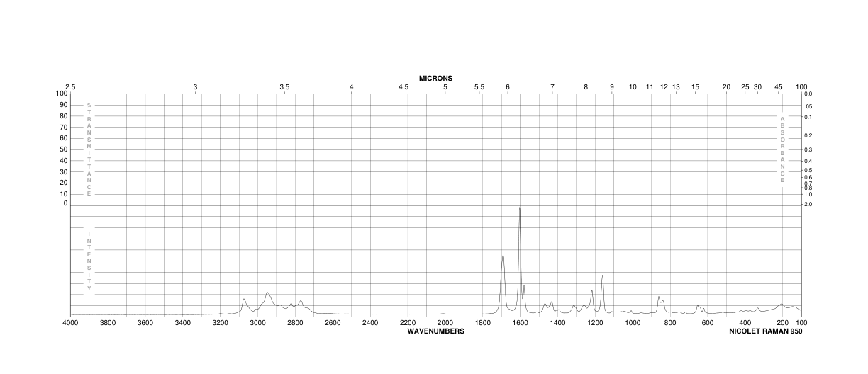Click the 4.5 micron scale label

point(404,87)
